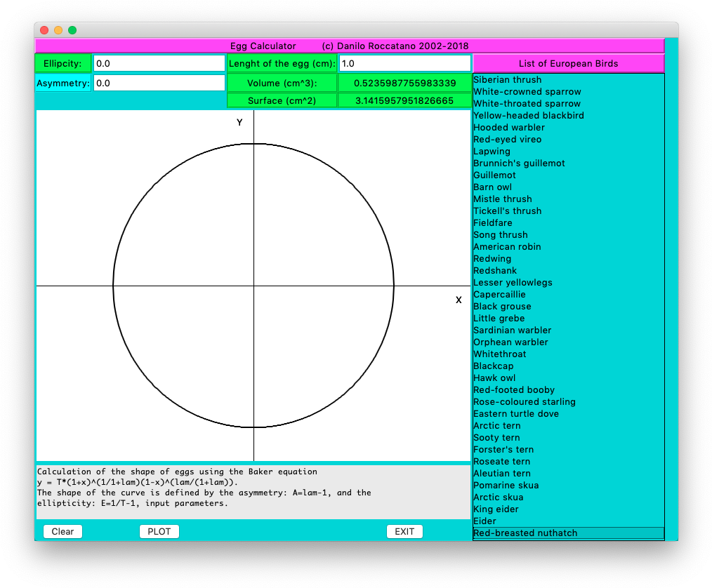Select Siberian thrush from the list
Screen dimensions: 712x588
pos(507,80)
